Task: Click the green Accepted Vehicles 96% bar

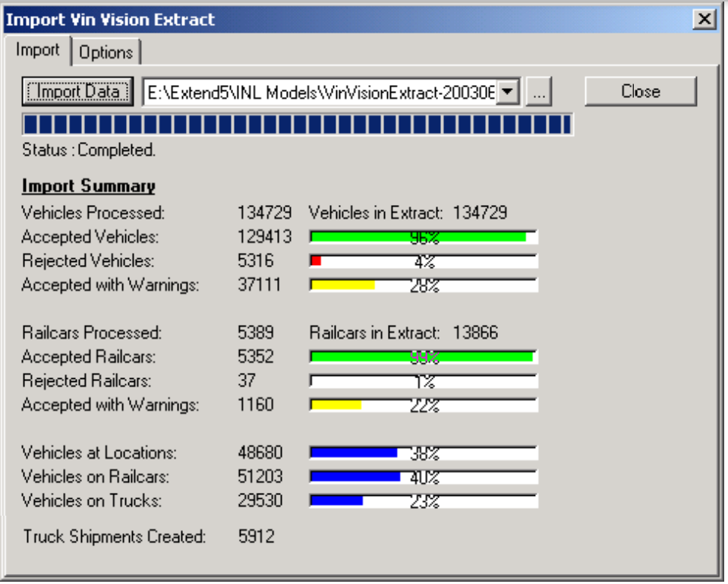Action: coord(423,238)
